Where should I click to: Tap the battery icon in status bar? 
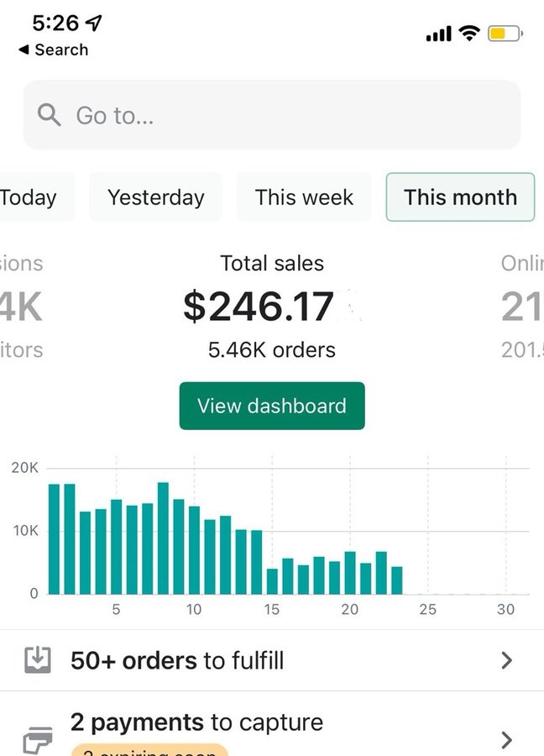[x=505, y=34]
